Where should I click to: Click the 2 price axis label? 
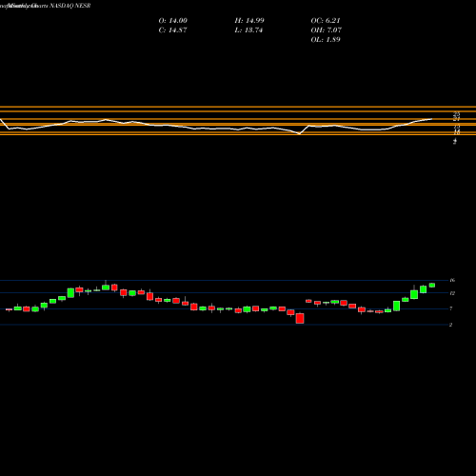[451, 325]
